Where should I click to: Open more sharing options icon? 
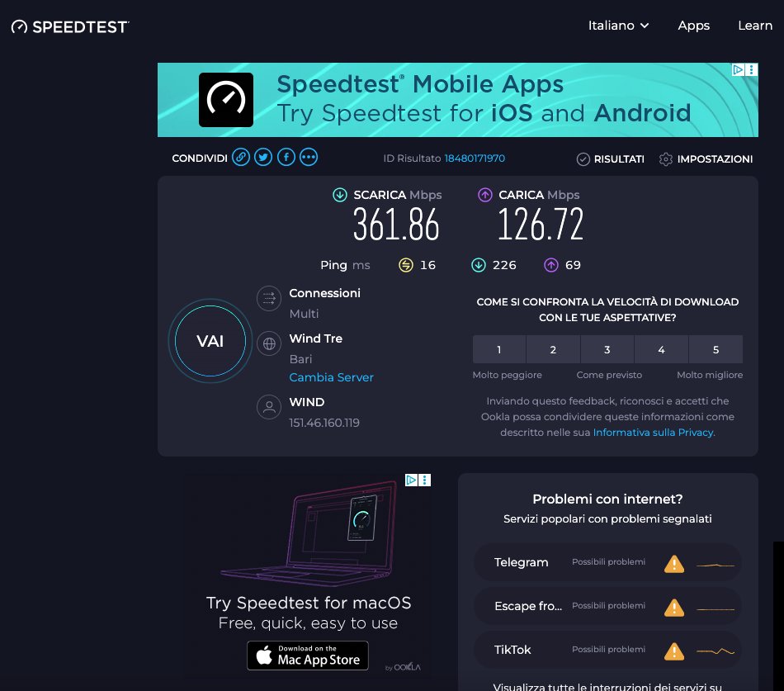click(x=309, y=157)
